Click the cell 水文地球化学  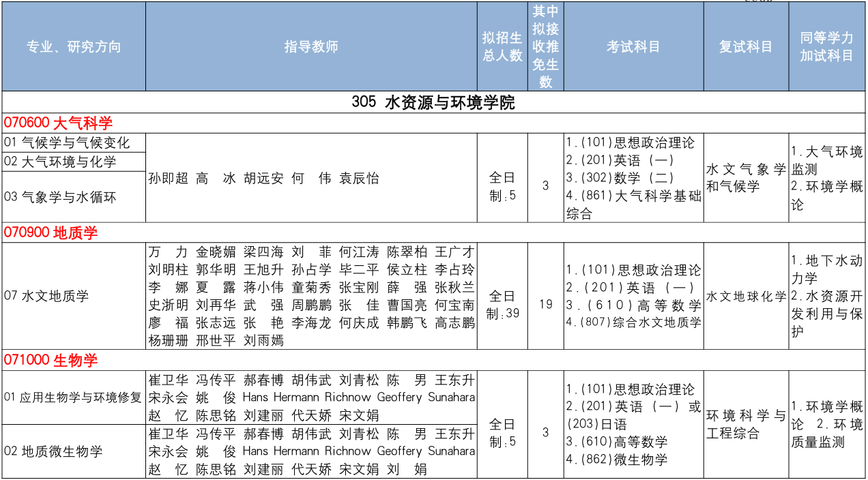tap(747, 297)
